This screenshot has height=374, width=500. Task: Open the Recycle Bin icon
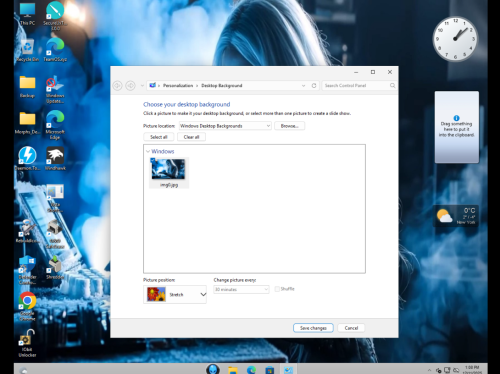27,50
